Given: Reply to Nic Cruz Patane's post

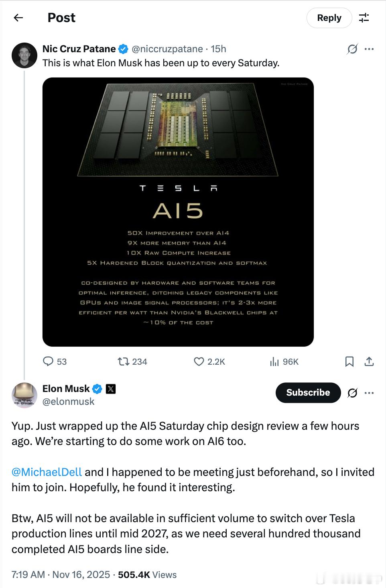Looking at the screenshot, I should (x=48, y=361).
